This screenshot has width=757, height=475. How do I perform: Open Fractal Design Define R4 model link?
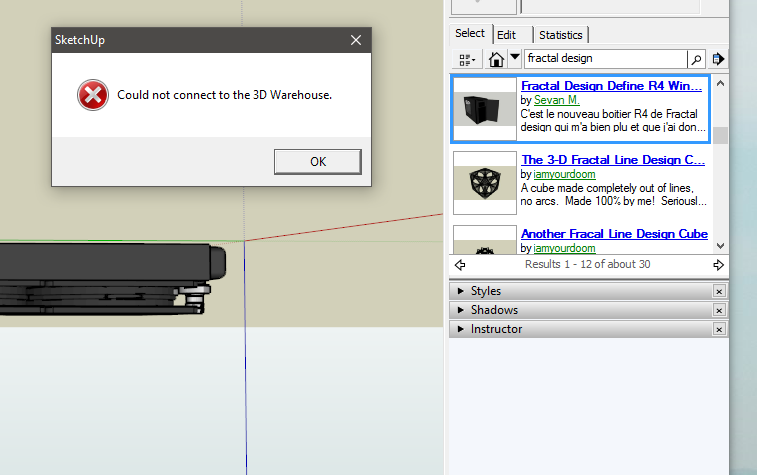[612, 86]
